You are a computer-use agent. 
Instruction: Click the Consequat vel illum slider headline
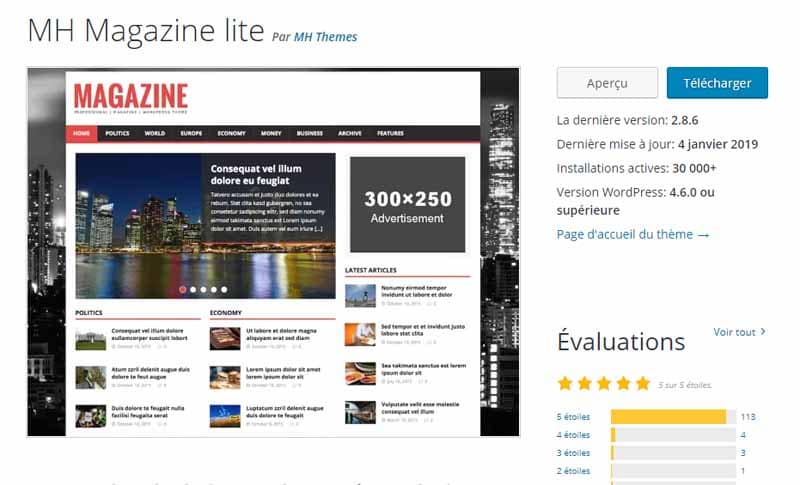point(256,174)
